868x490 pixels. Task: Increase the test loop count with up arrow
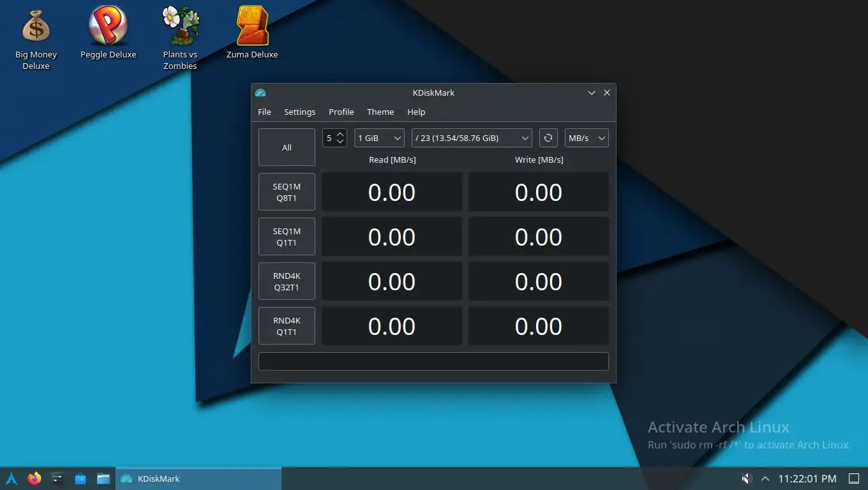click(x=340, y=134)
